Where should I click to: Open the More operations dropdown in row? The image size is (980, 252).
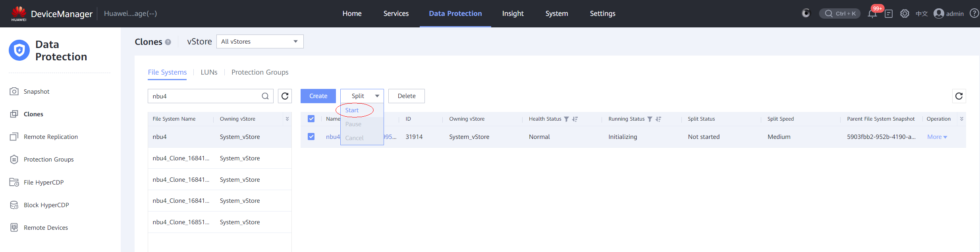937,137
